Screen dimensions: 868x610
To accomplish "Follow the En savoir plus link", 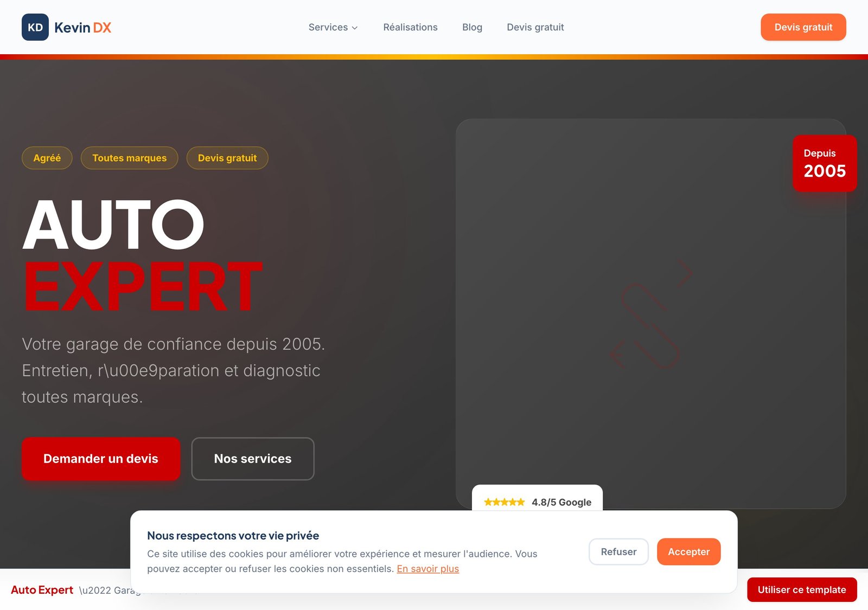I will click(427, 569).
